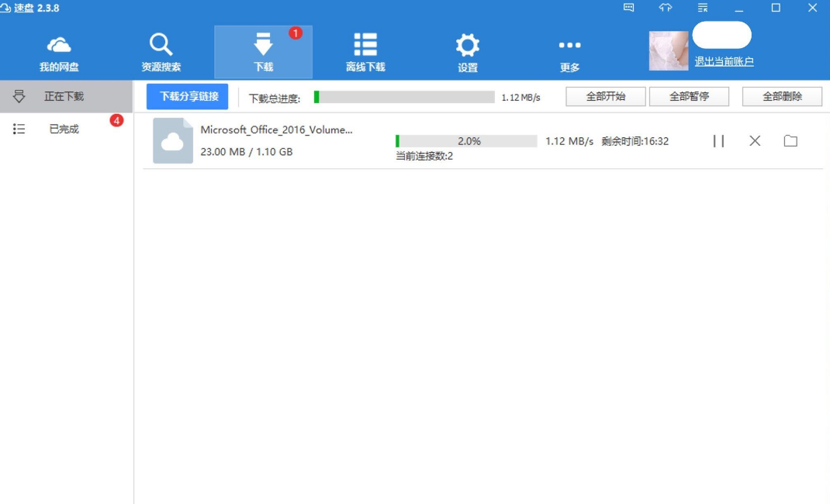Open the 更多 three-dots menu
Screen dimensions: 830x504
click(x=569, y=46)
